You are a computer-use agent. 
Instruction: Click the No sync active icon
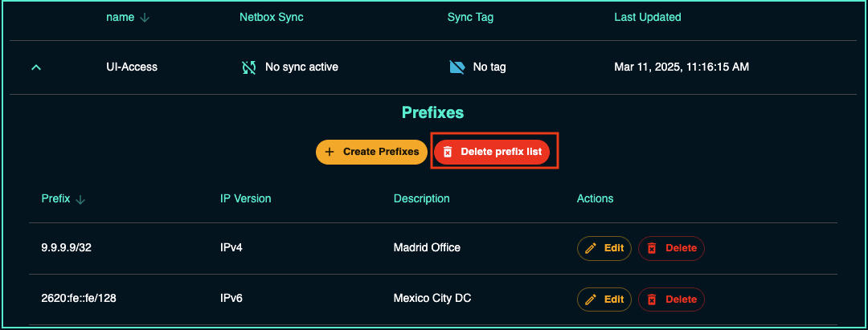coord(249,67)
